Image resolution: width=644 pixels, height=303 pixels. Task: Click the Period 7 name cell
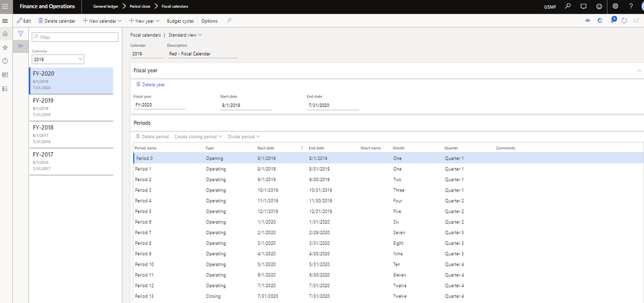[x=144, y=233]
